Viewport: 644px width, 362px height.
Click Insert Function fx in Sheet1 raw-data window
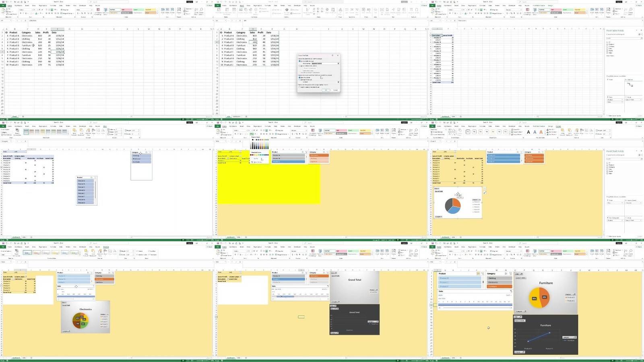click(25, 21)
